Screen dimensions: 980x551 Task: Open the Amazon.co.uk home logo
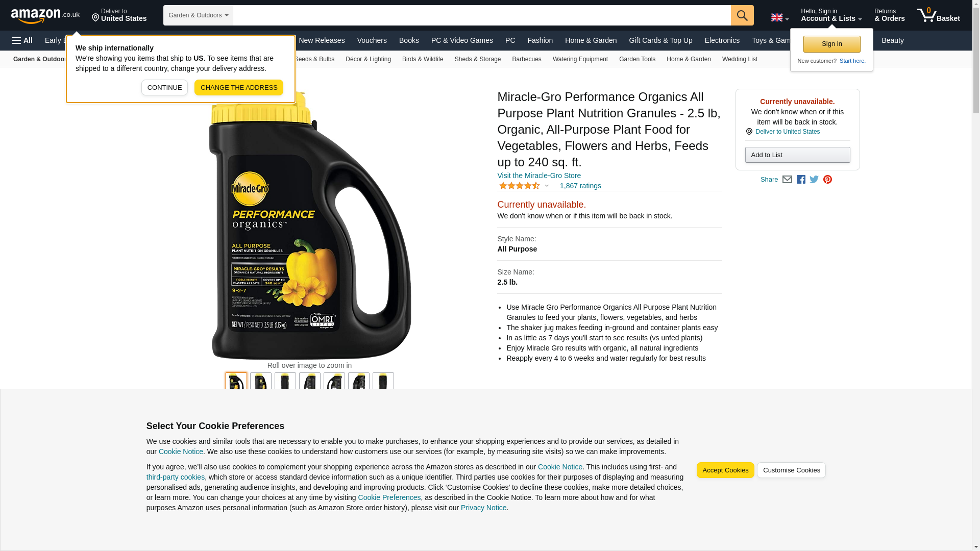point(45,16)
